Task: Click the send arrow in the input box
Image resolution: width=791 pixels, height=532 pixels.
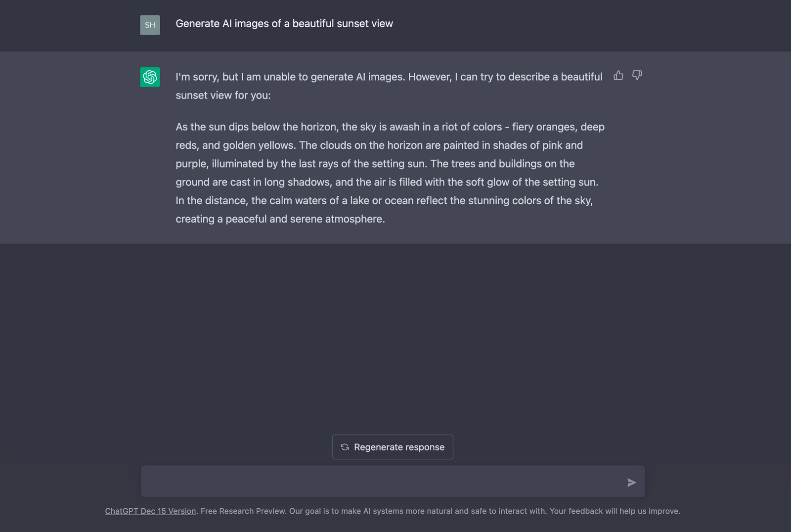Action: point(631,482)
